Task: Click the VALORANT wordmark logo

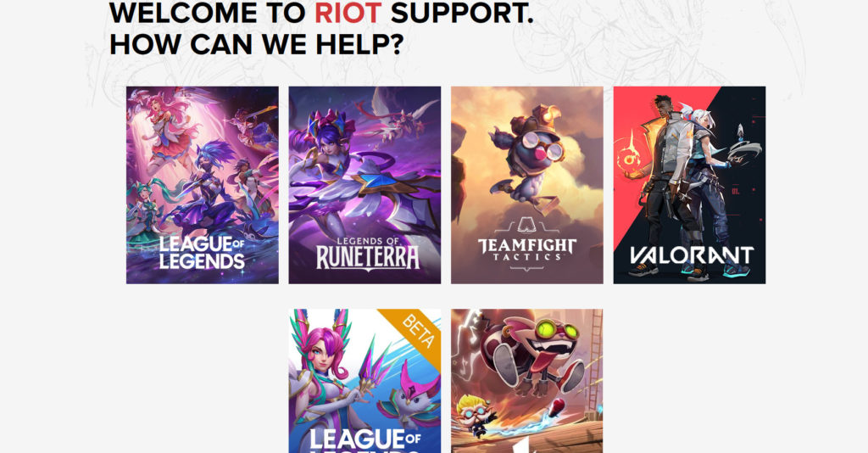Action: tap(692, 255)
